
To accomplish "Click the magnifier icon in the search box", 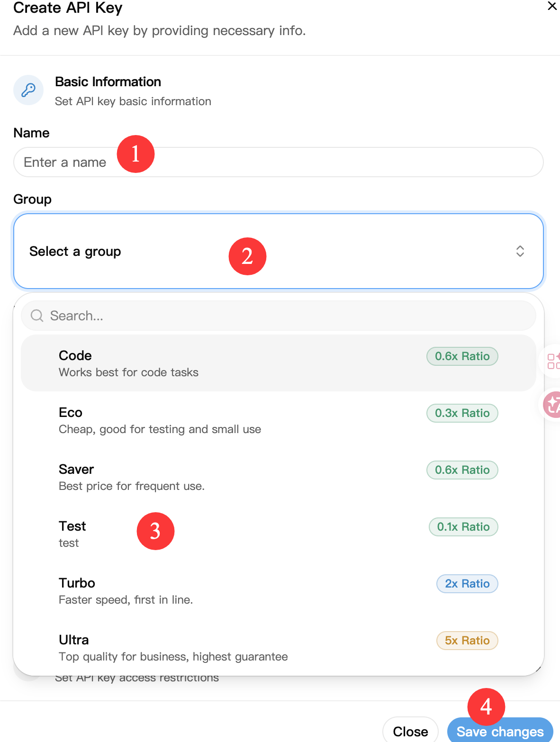I will [x=37, y=316].
